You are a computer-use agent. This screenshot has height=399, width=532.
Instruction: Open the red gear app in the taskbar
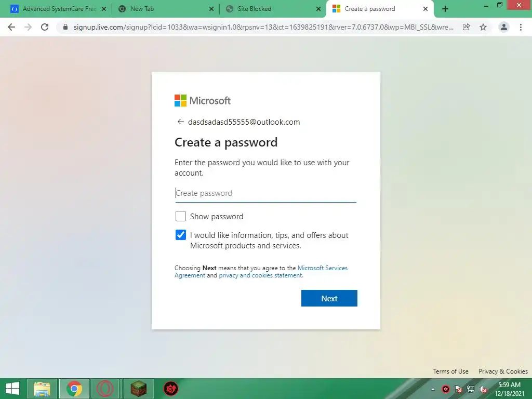170,389
